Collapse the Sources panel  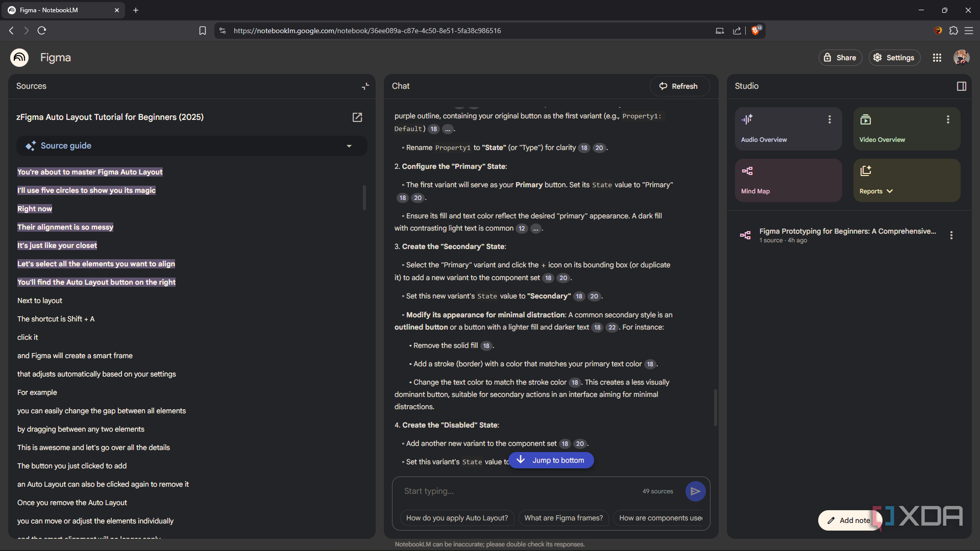(x=365, y=86)
